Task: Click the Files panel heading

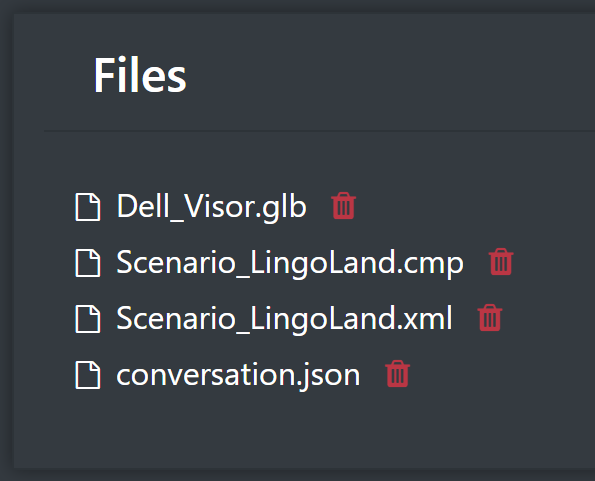Action: [140, 75]
